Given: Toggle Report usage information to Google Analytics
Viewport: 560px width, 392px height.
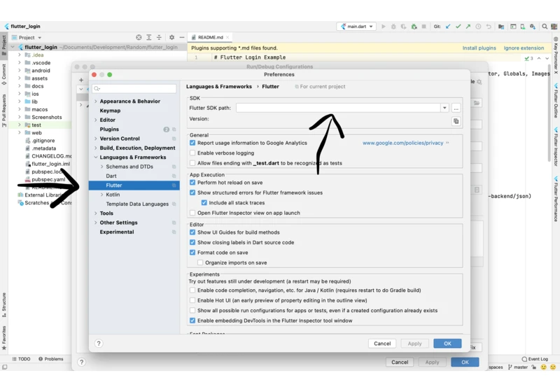Looking at the screenshot, I should pos(192,143).
